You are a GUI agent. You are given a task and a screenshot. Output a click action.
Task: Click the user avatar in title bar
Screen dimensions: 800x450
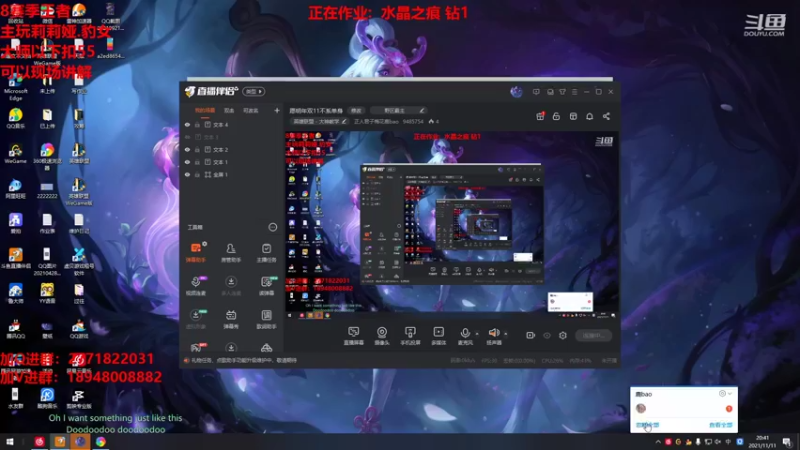point(516,92)
